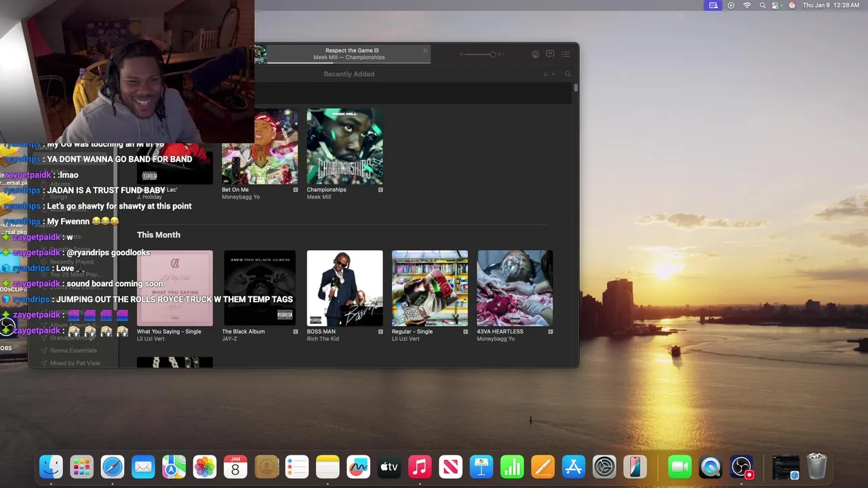868x488 pixels.
Task: Click the date and time in menu bar
Action: click(831, 5)
